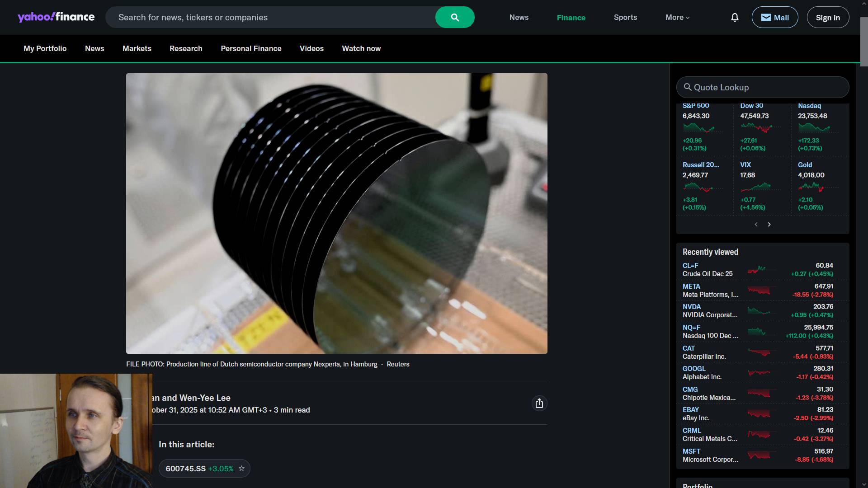
Task: Open the NVDA recently viewed quote
Action: tap(691, 307)
